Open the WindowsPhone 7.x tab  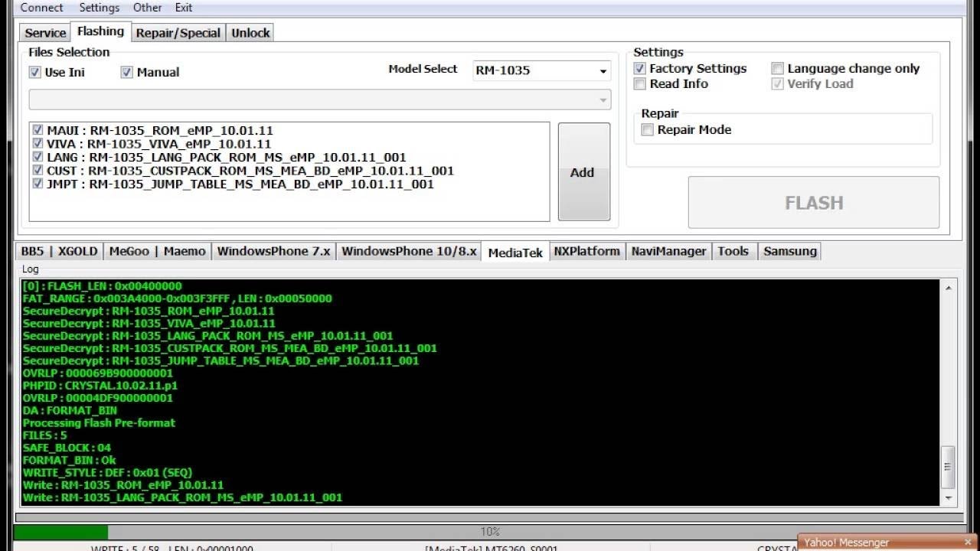click(x=273, y=251)
